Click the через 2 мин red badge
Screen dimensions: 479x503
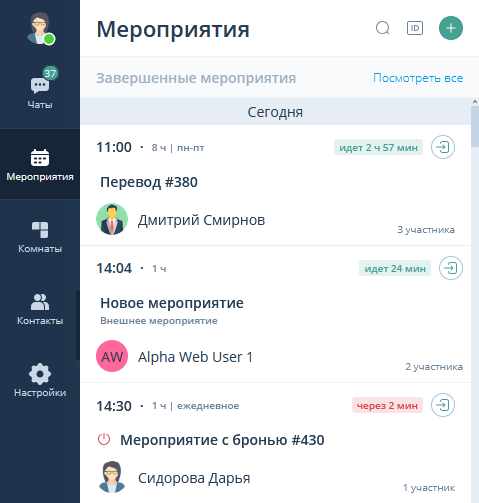tap(387, 405)
